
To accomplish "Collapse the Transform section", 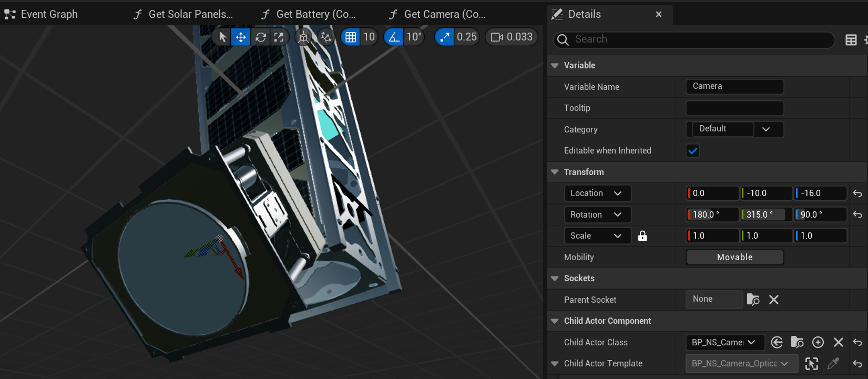I will (555, 172).
